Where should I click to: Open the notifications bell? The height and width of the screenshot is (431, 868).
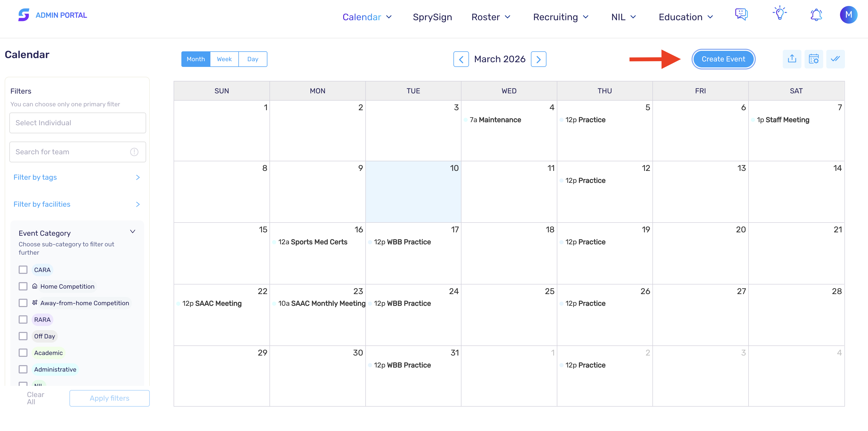[816, 15]
